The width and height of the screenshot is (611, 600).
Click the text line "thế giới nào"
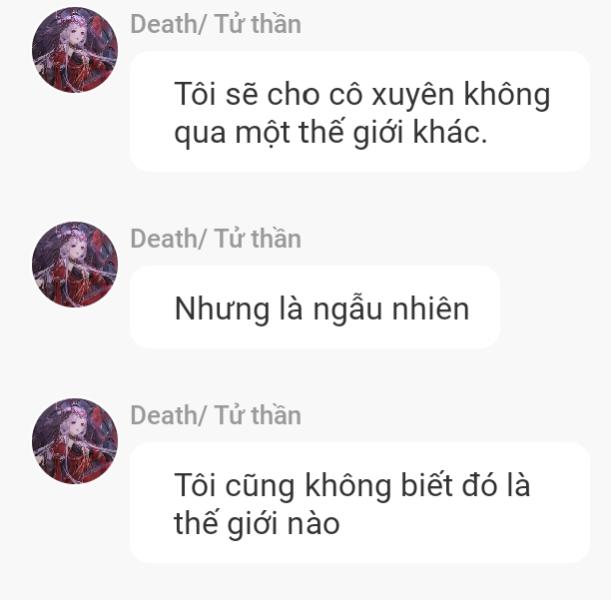coord(257,524)
